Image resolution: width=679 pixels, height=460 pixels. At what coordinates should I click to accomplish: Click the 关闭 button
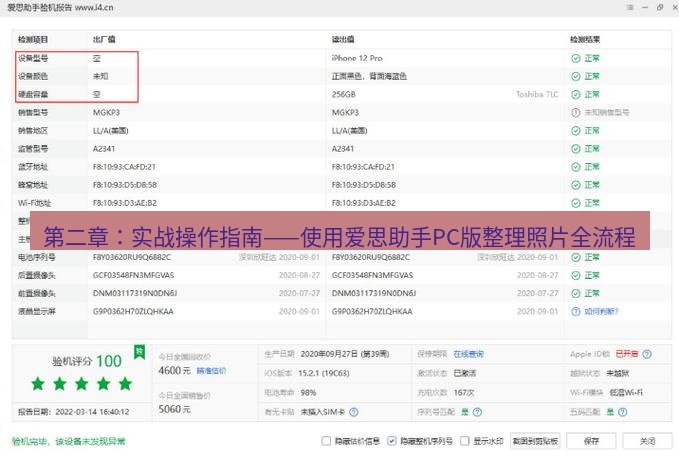pos(647,441)
